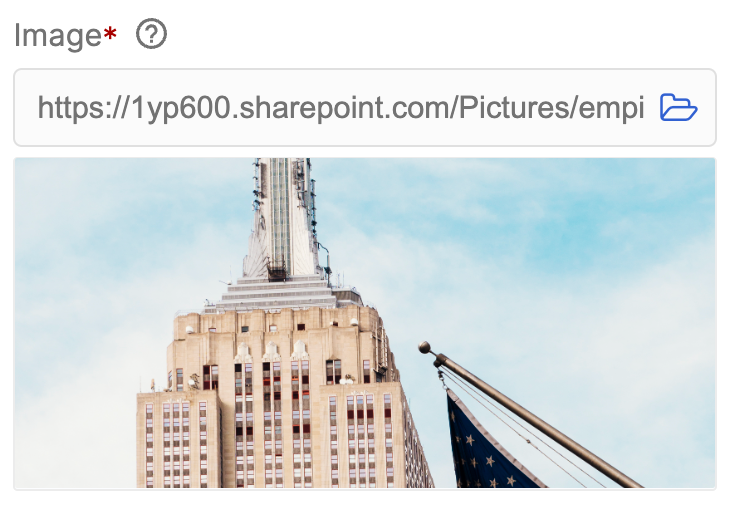
Task: Click into the image URL field
Action: coord(365,108)
